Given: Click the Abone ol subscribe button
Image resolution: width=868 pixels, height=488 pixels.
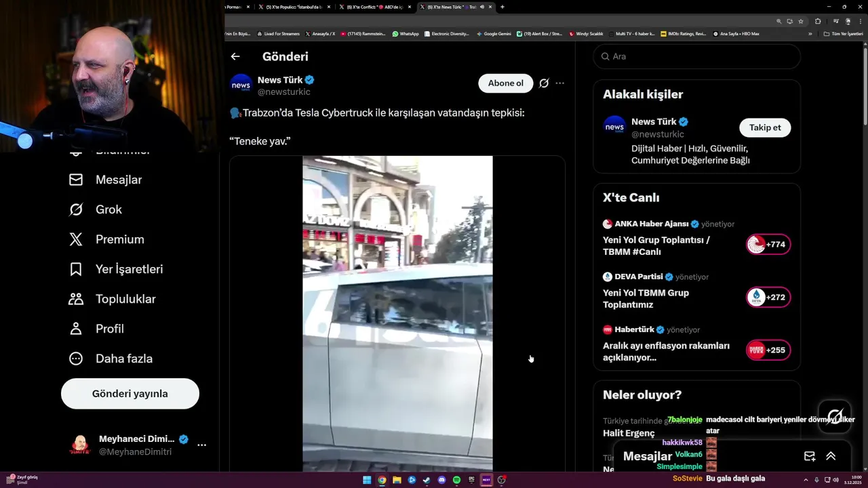Looking at the screenshot, I should (506, 83).
